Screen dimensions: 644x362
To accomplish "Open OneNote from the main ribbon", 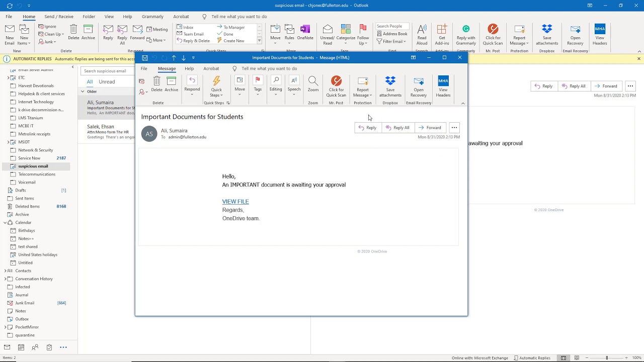I will (305, 33).
